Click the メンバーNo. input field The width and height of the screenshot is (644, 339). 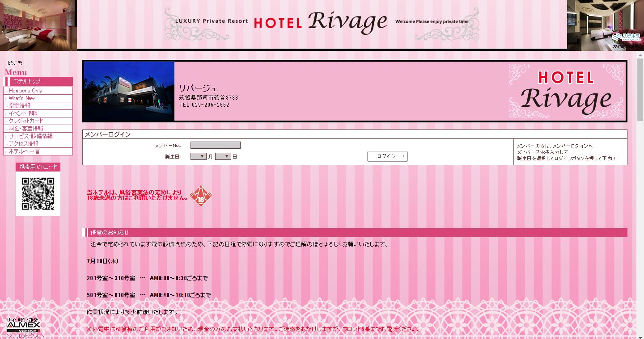216,145
